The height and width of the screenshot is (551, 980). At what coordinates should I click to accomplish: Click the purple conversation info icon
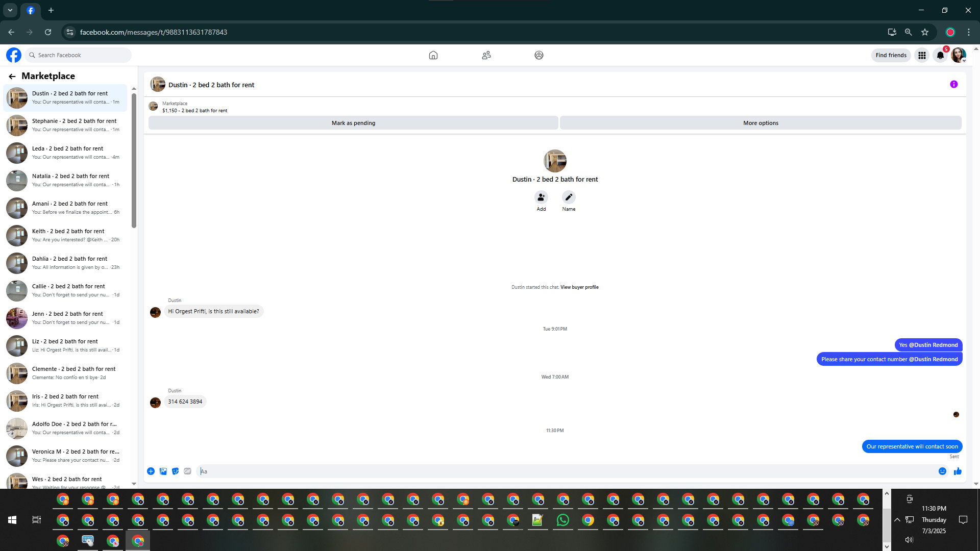tap(953, 84)
